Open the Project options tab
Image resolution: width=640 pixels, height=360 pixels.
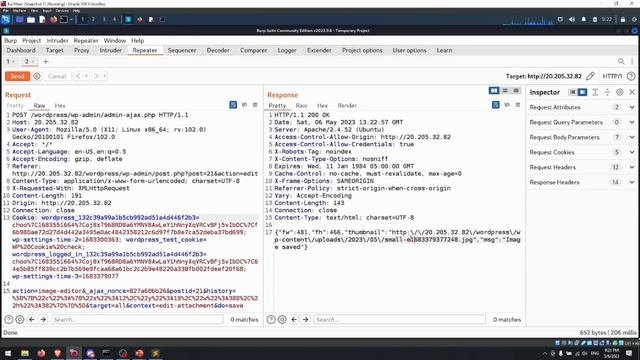click(x=362, y=50)
